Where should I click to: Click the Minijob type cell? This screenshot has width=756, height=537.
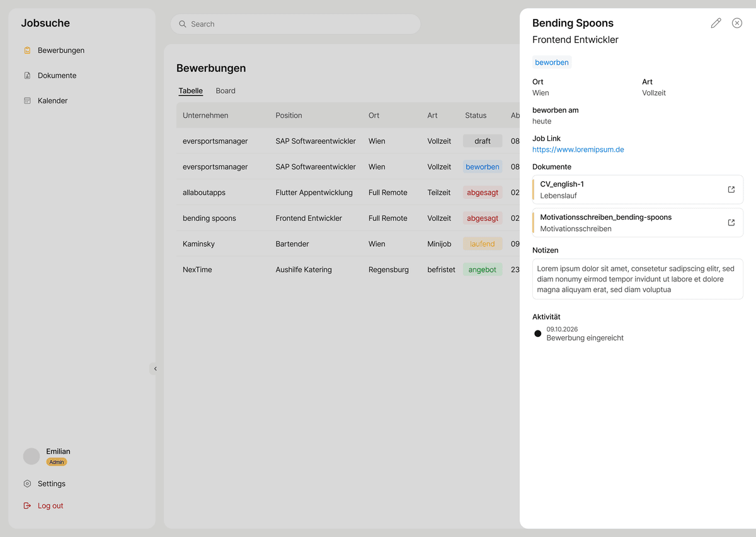click(439, 244)
